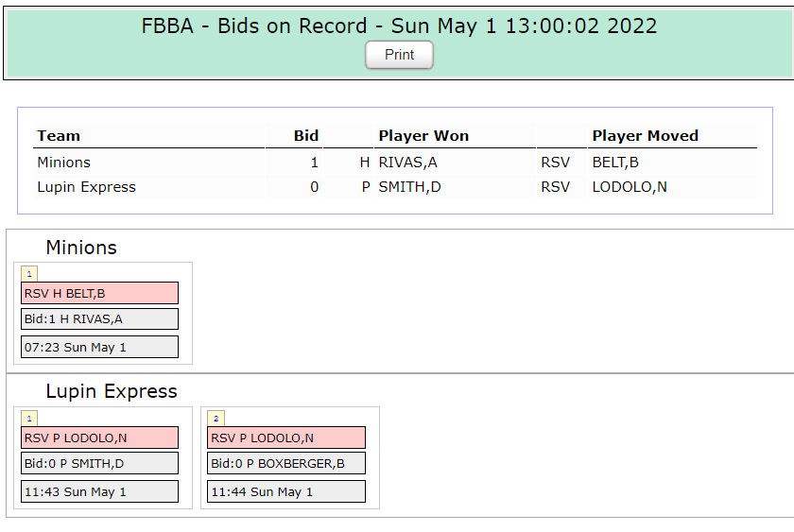This screenshot has width=794, height=532.
Task: Click the Player Moved column header
Action: (645, 136)
